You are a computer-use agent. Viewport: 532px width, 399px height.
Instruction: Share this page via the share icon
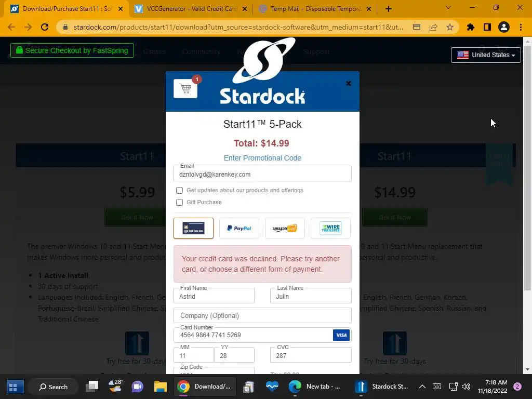coord(433,27)
